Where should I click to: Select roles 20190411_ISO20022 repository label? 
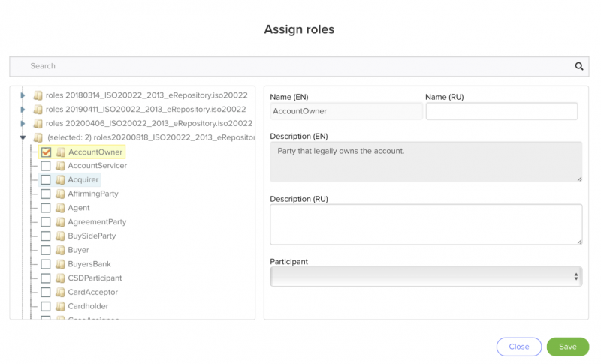146,110
